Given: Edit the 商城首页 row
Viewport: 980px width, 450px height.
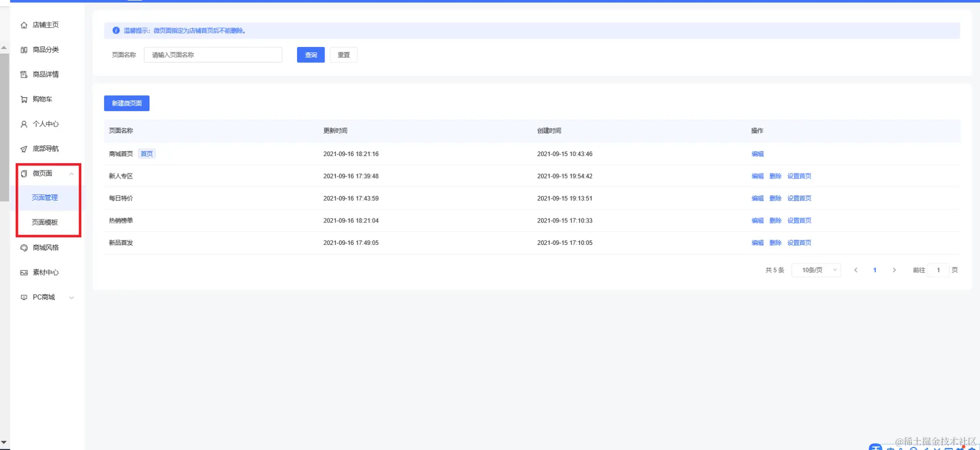Looking at the screenshot, I should 757,154.
